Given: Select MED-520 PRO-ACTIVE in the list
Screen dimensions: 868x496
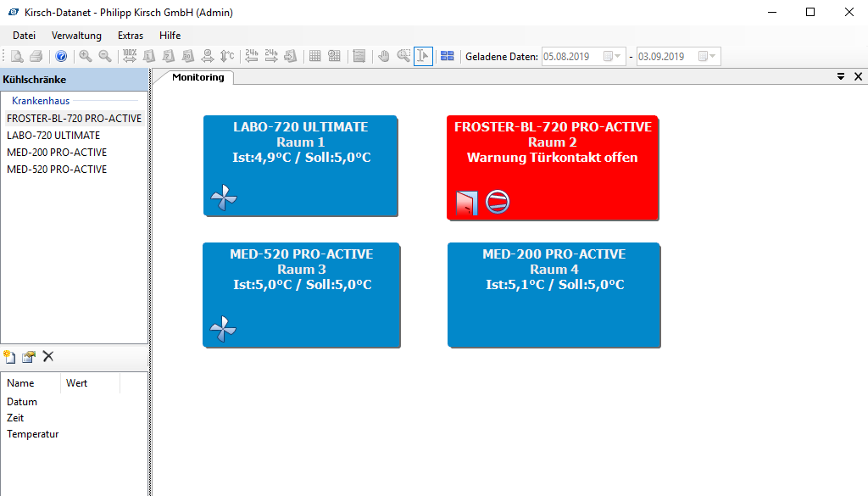Looking at the screenshot, I should [57, 170].
